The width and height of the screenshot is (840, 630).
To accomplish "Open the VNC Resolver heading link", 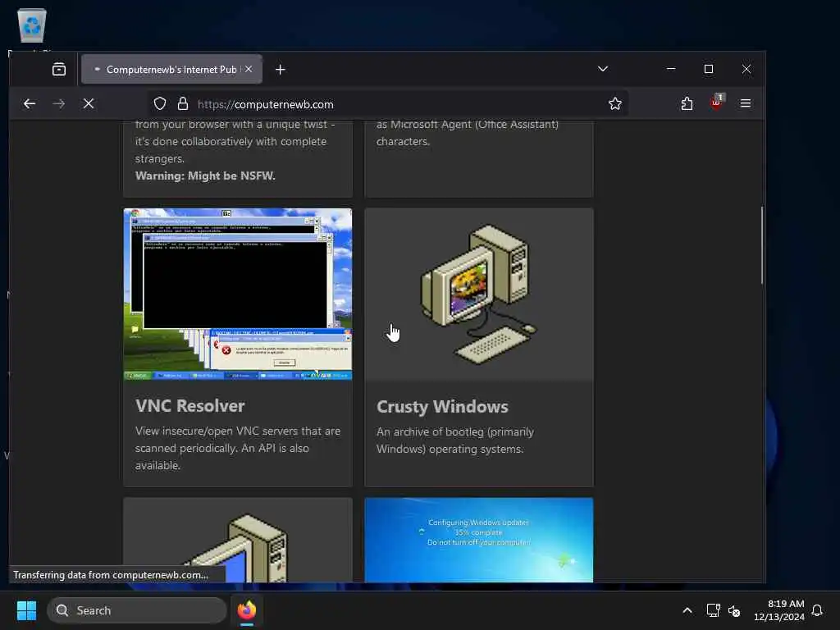I will (190, 405).
